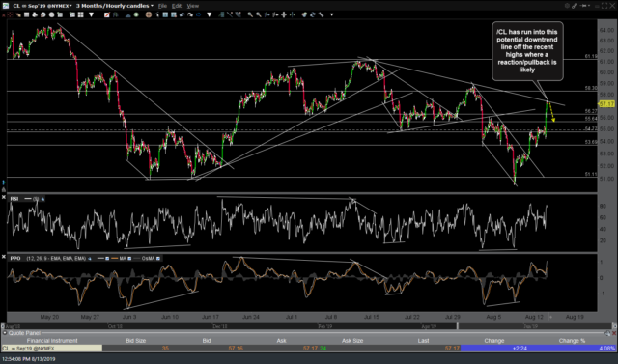618x364 pixels.
Task: Click the Bid Size value 35
Action: tap(165, 349)
